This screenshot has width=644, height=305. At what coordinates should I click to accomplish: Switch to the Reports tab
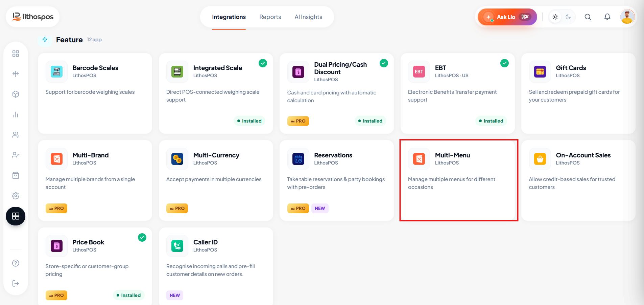point(270,17)
